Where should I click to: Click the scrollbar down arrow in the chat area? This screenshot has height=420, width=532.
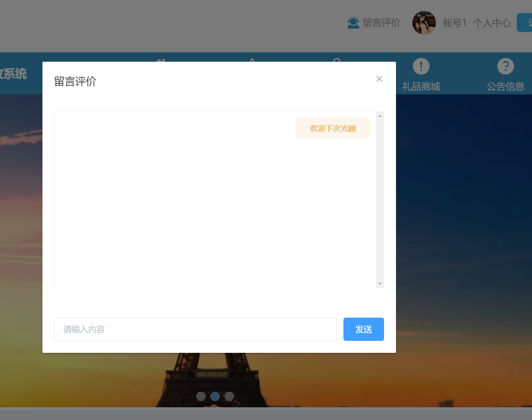[380, 283]
